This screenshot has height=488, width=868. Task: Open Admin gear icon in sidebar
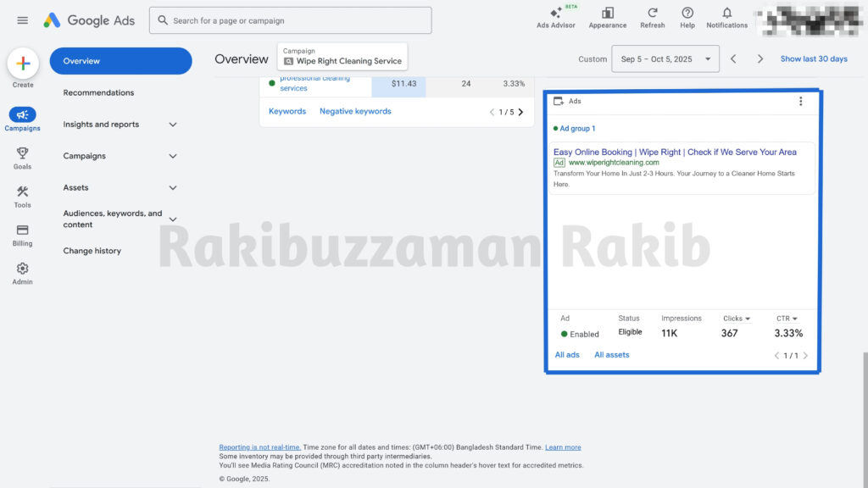click(23, 269)
